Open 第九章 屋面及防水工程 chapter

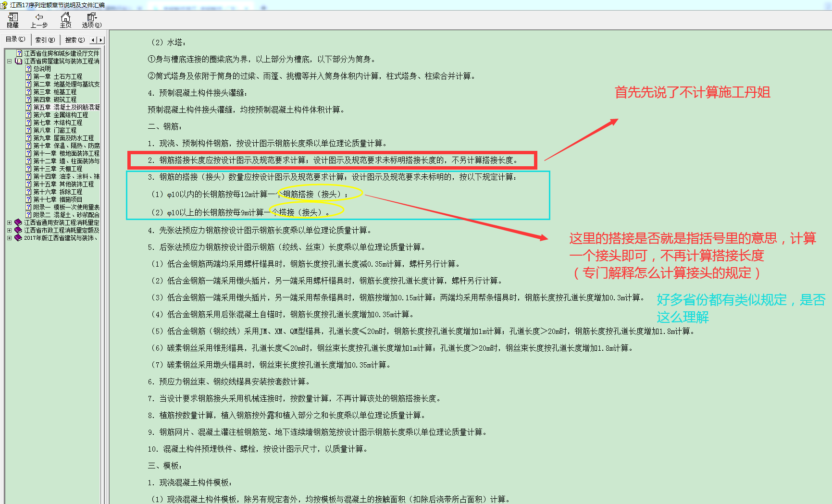point(63,138)
